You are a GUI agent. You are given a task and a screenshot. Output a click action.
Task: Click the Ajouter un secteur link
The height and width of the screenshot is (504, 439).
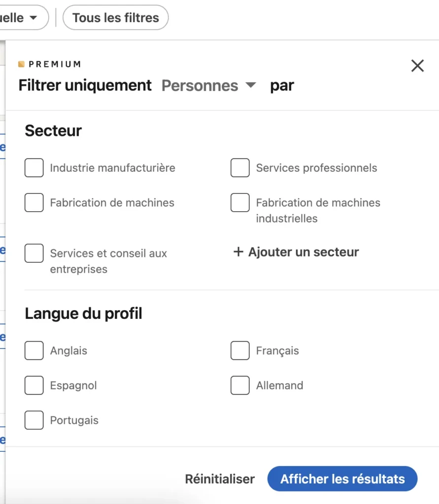point(303,252)
